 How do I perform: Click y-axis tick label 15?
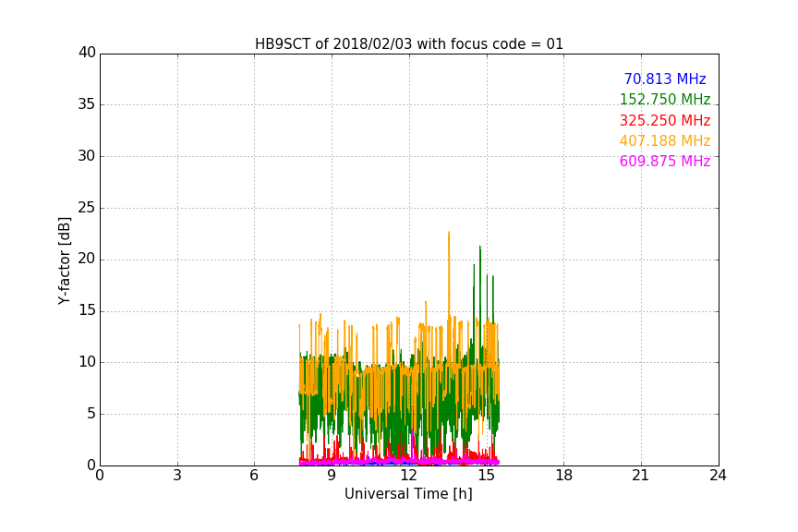(87, 310)
